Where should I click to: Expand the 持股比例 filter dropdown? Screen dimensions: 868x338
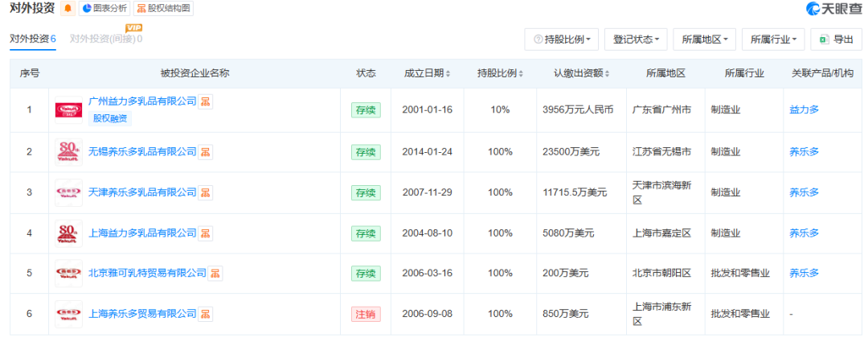click(x=561, y=39)
